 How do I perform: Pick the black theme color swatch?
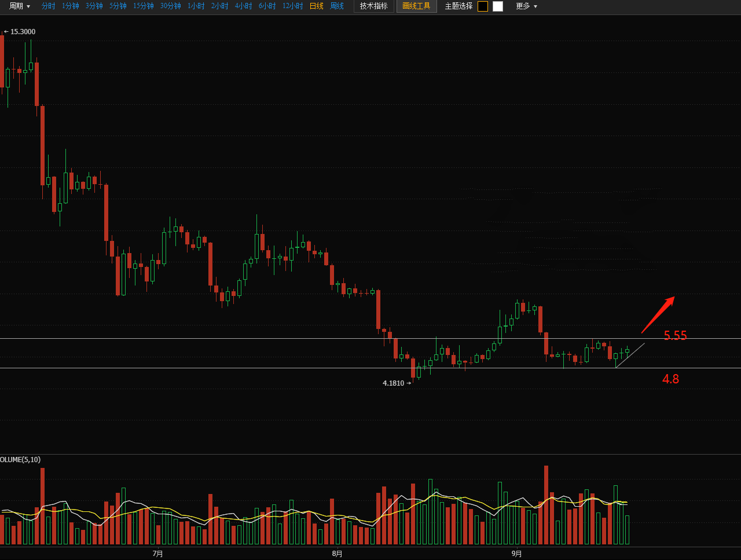pos(483,6)
